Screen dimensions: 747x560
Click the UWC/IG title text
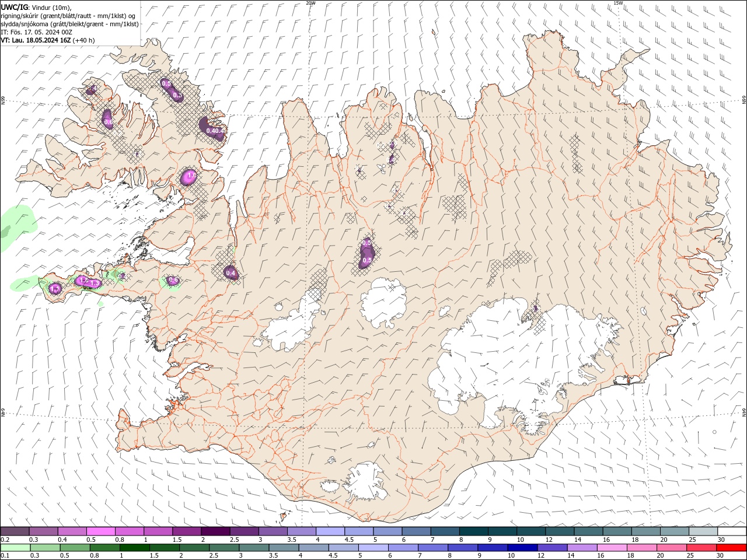pyautogui.click(x=15, y=7)
